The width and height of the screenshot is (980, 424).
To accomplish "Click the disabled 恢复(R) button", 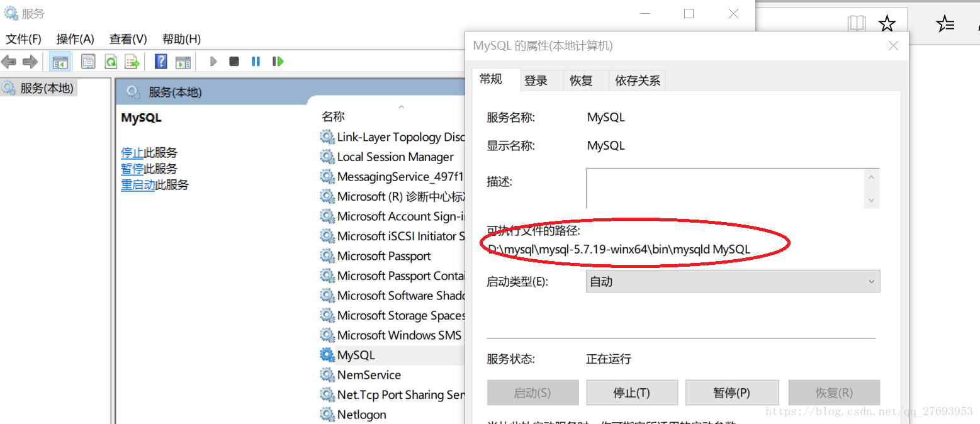I will coord(834,393).
